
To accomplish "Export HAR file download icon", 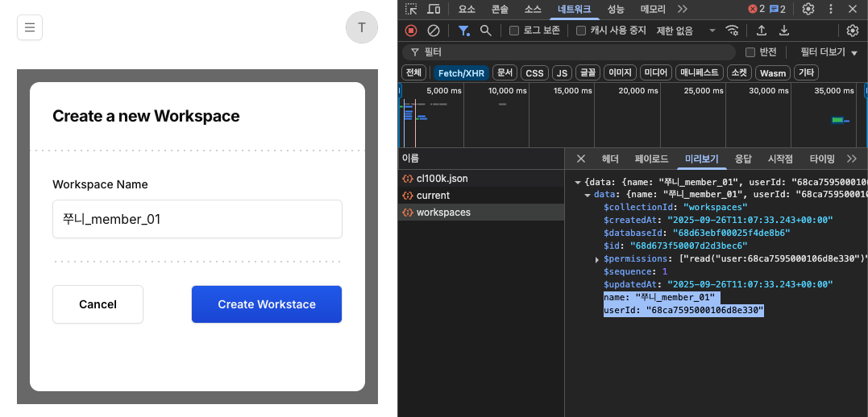I will point(784,31).
